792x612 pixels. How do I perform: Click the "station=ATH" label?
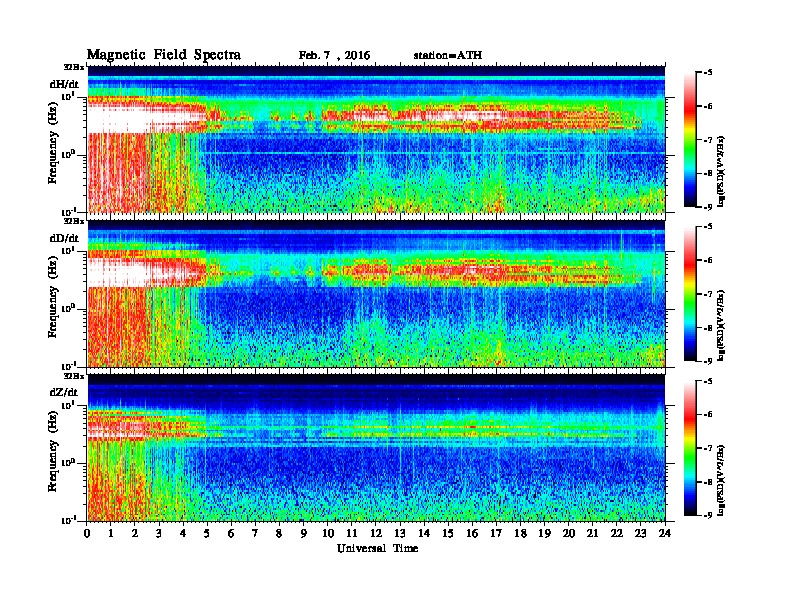click(x=448, y=56)
